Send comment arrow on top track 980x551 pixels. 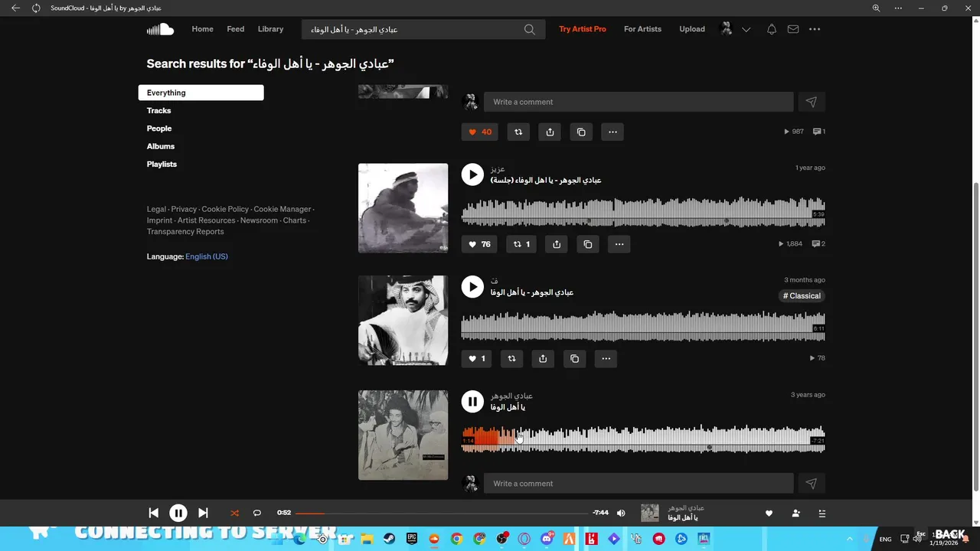[x=812, y=102]
